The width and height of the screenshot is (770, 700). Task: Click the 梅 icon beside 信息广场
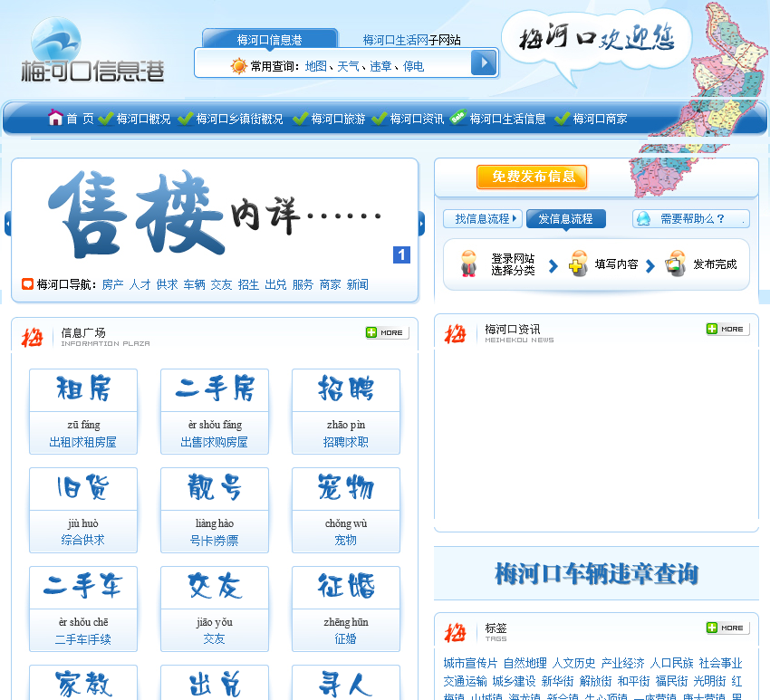[33, 337]
